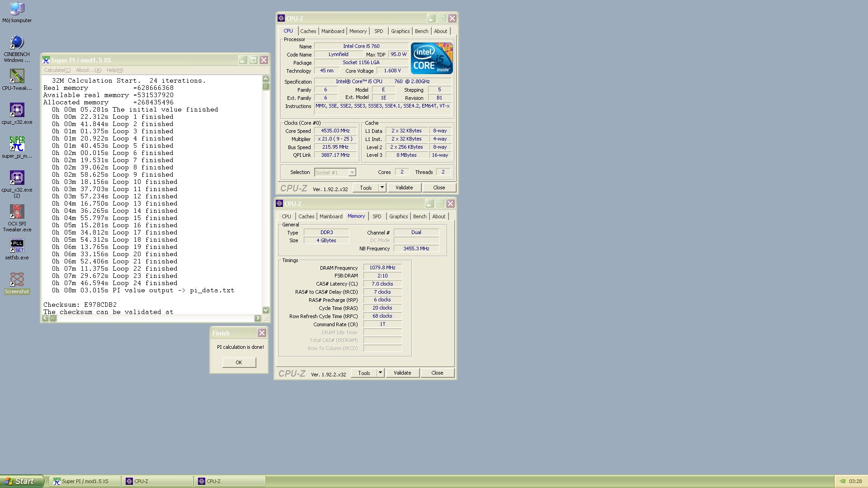
Task: Open Help menu in Super PI
Action: (115, 70)
